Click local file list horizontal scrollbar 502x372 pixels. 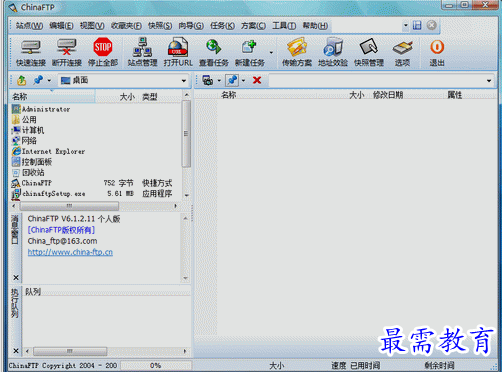pos(69,206)
